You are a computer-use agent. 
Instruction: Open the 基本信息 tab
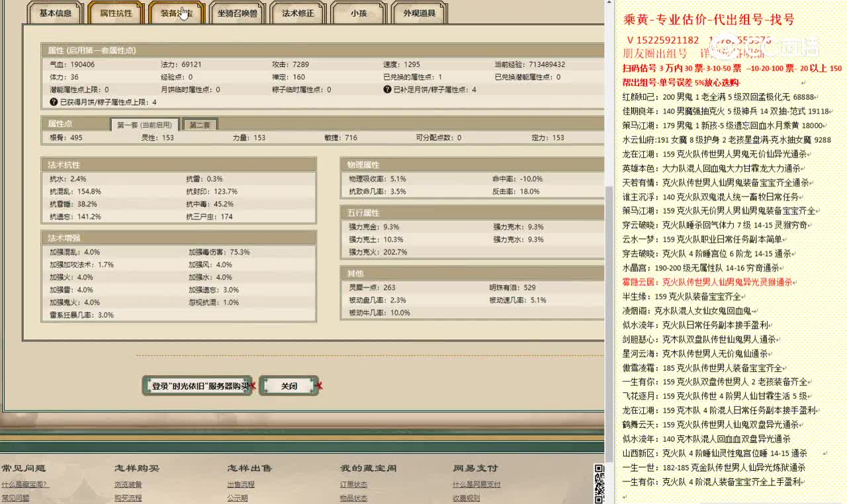tap(56, 13)
